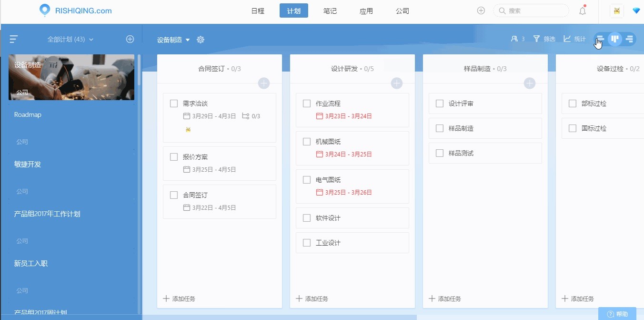Open the notification bell
Viewport: 644px width, 320px height.
click(x=583, y=10)
